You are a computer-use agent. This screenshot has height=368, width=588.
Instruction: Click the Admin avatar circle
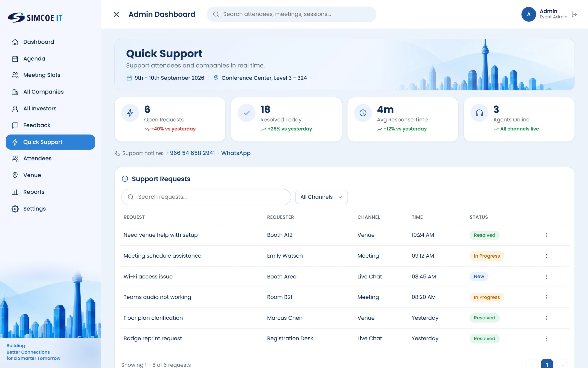pyautogui.click(x=528, y=14)
